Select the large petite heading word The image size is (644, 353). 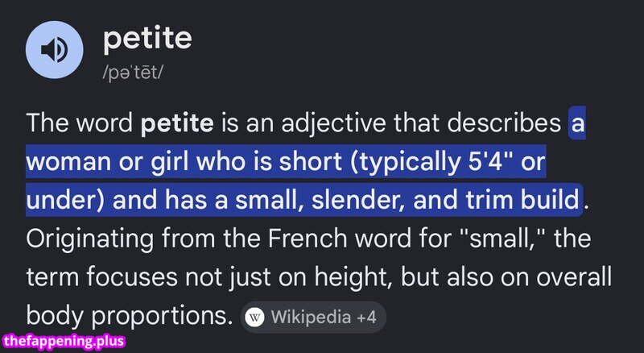point(147,39)
